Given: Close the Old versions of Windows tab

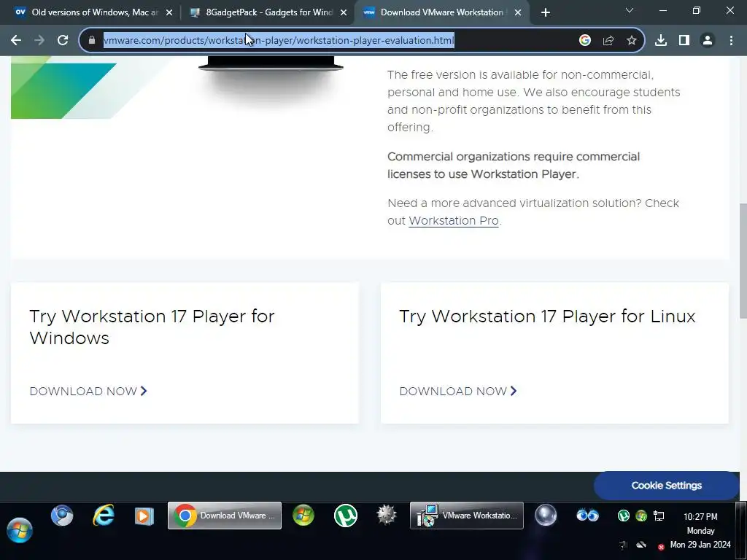Looking at the screenshot, I should click(x=169, y=13).
